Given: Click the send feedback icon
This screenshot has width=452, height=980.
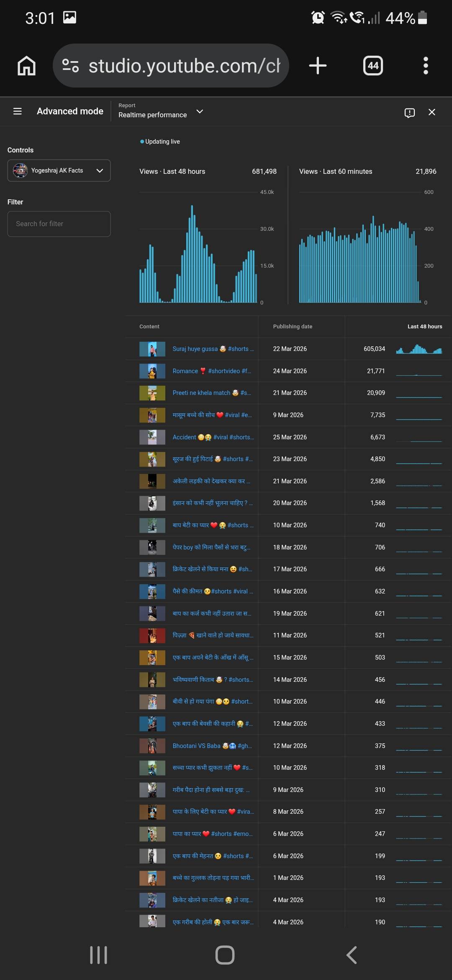Looking at the screenshot, I should 409,112.
